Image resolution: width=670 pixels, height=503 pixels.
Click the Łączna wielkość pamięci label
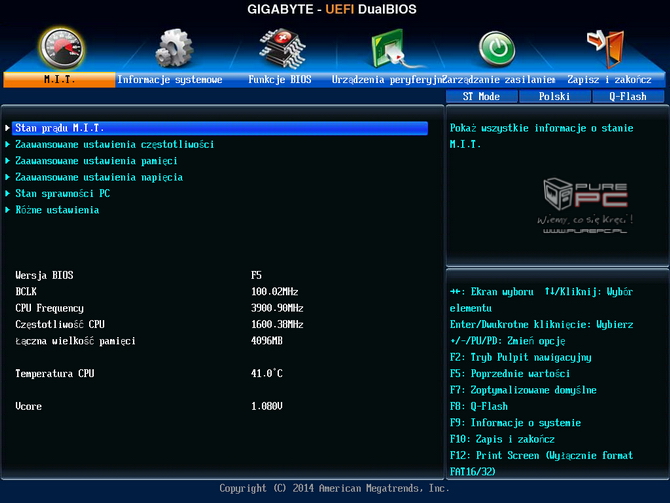tap(75, 341)
